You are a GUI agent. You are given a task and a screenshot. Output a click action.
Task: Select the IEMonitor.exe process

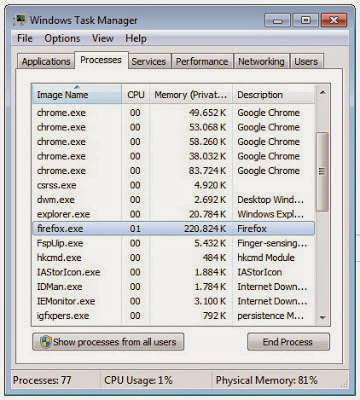click(173, 301)
